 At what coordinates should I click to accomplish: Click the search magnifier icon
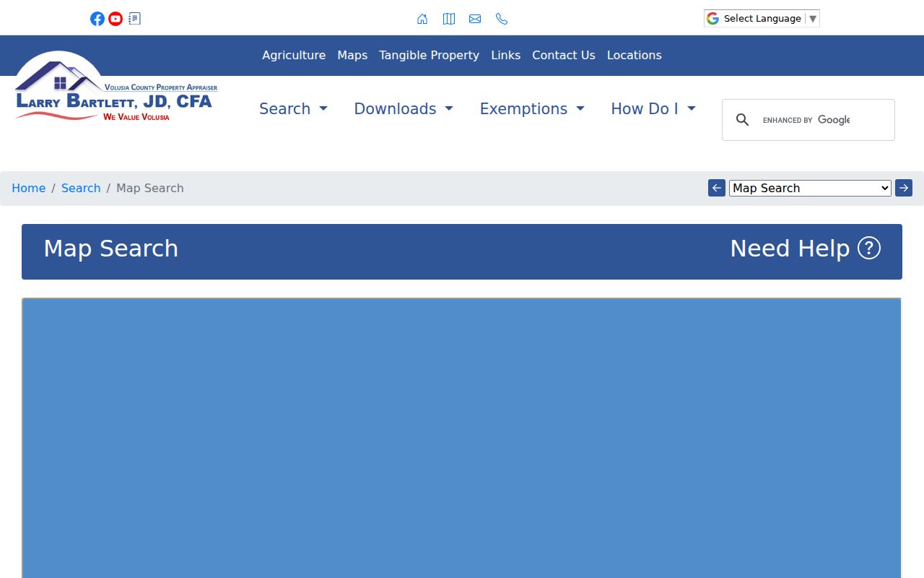tap(742, 120)
